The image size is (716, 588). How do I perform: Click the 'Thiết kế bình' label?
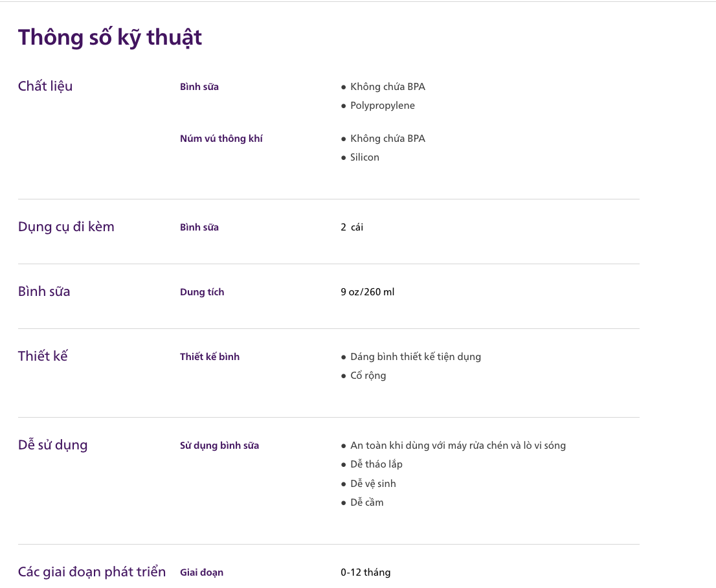(210, 357)
